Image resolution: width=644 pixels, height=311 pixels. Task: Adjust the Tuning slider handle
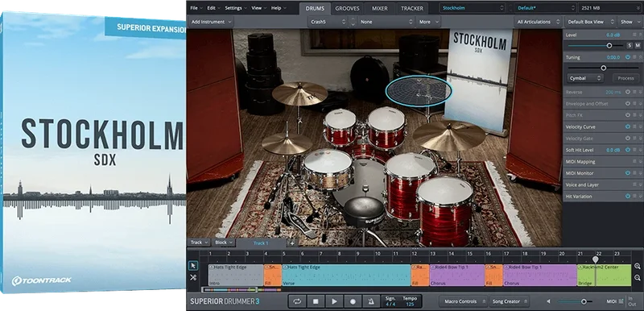[603, 68]
